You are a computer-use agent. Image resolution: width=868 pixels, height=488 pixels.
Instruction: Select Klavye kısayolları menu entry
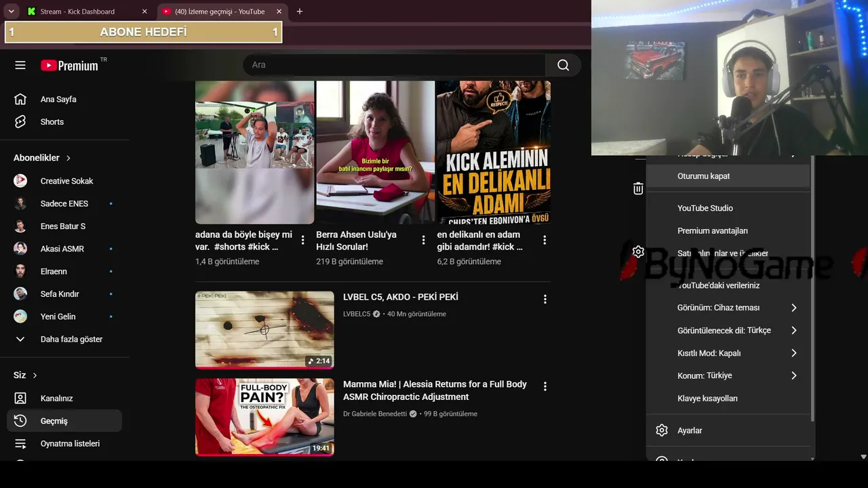click(729, 399)
